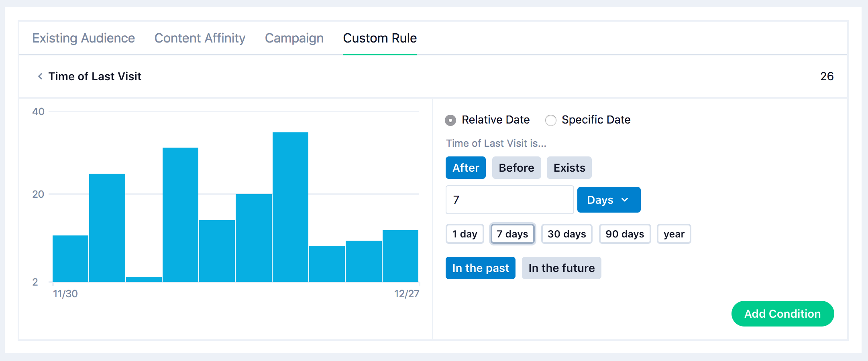Image resolution: width=868 pixels, height=361 pixels.
Task: Open the Days unit dropdown
Action: click(x=608, y=200)
